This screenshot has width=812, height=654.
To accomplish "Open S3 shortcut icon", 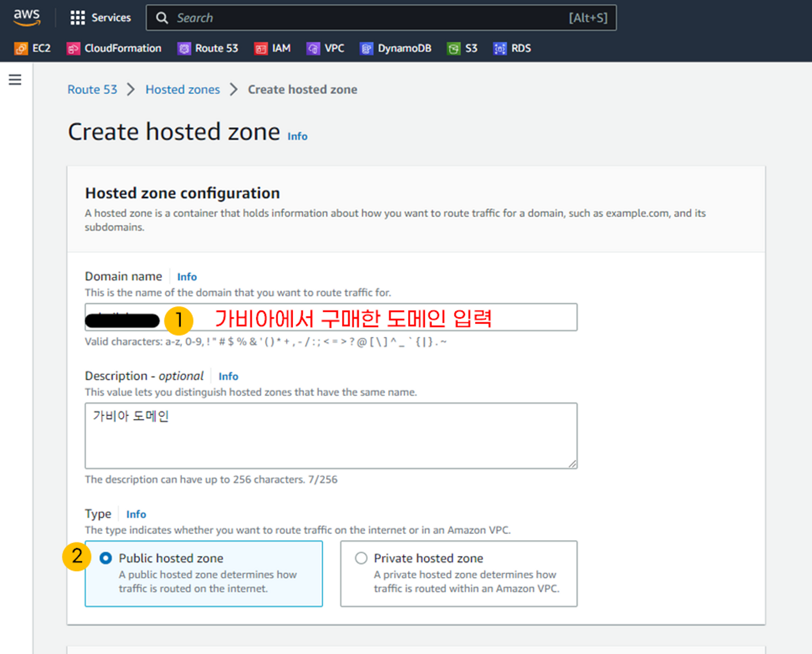I will click(454, 49).
